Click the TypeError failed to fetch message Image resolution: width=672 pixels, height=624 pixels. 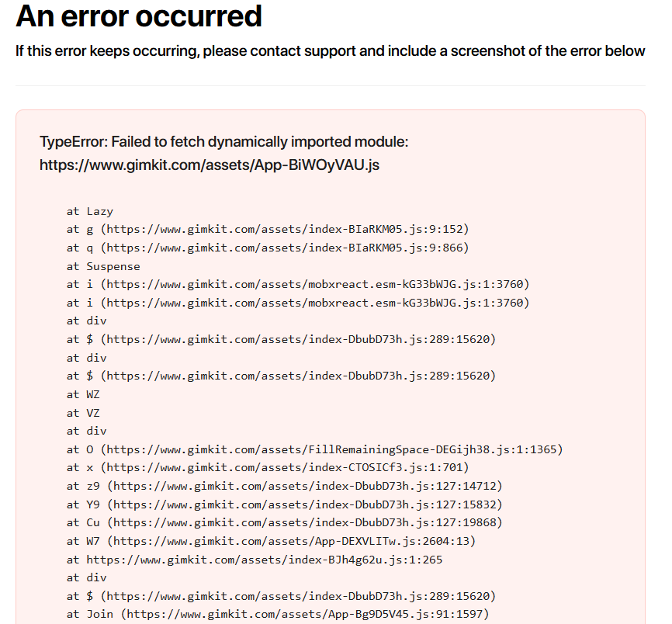pos(223,142)
